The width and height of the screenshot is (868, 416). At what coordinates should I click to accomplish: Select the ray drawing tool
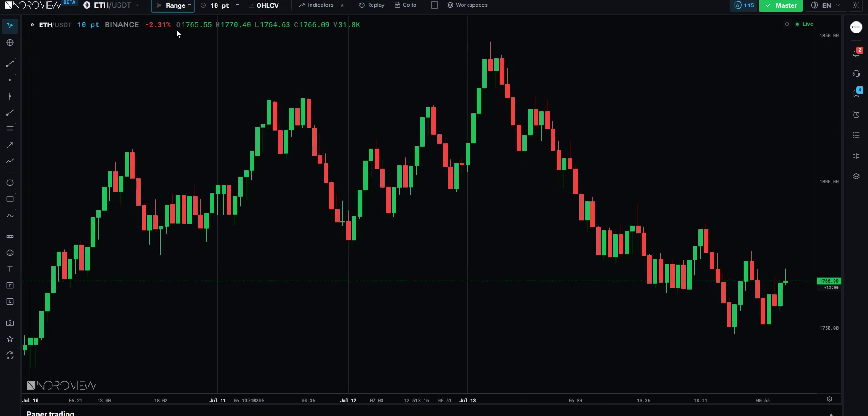pyautogui.click(x=10, y=113)
